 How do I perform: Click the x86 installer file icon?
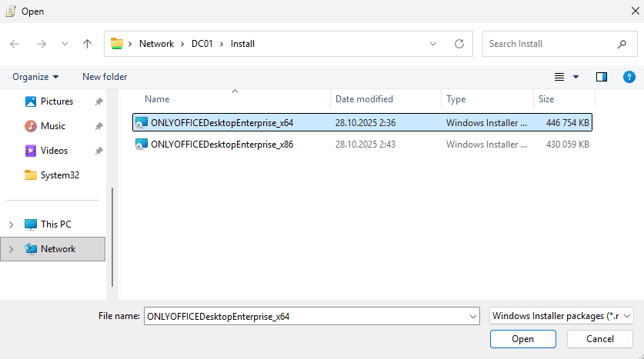(x=142, y=145)
